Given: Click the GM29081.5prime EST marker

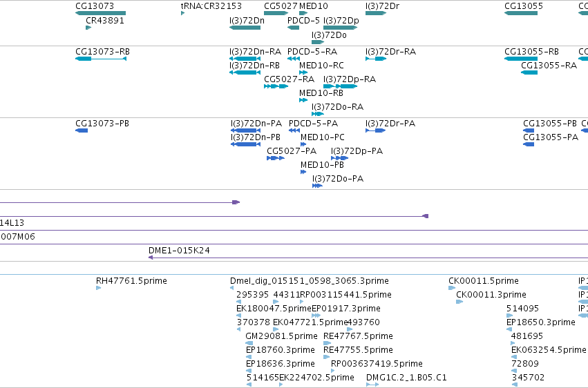Looking at the screenshot, I should (249, 343).
